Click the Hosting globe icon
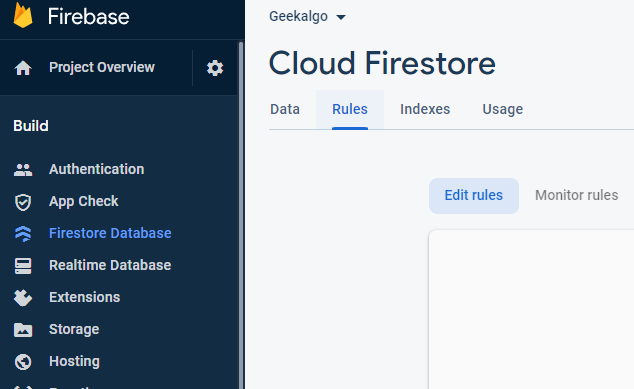The width and height of the screenshot is (634, 389). point(23,362)
